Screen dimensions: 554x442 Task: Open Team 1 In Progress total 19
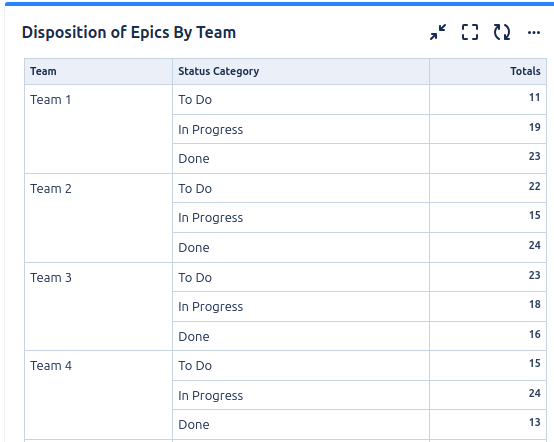535,127
